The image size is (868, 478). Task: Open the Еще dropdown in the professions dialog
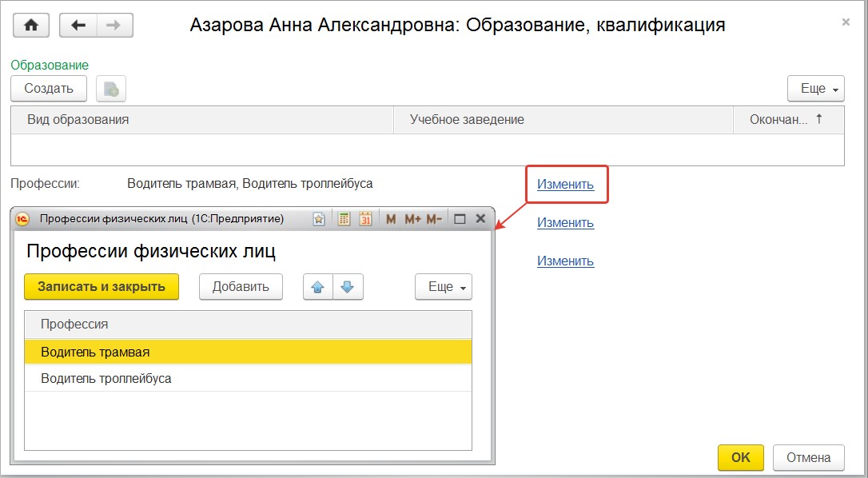click(444, 287)
